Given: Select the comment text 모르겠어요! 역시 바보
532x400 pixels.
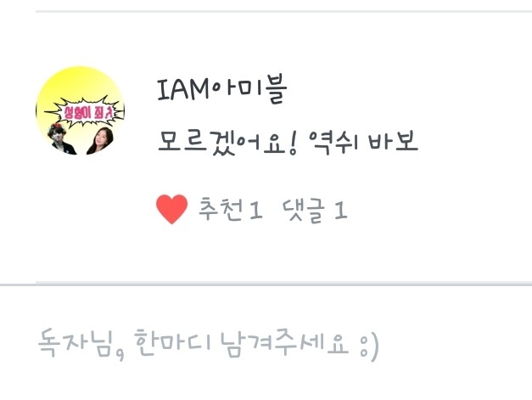Looking at the screenshot, I should pos(288,142).
